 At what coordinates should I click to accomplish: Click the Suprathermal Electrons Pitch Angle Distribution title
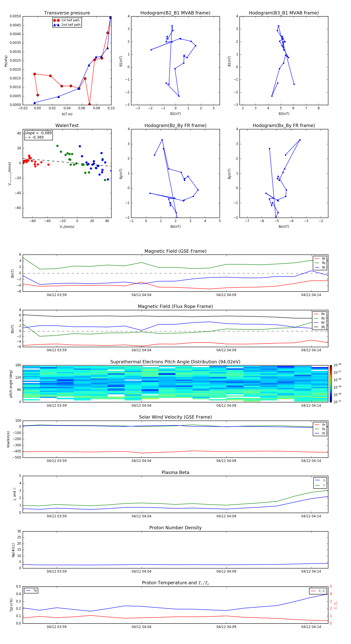point(175,362)
